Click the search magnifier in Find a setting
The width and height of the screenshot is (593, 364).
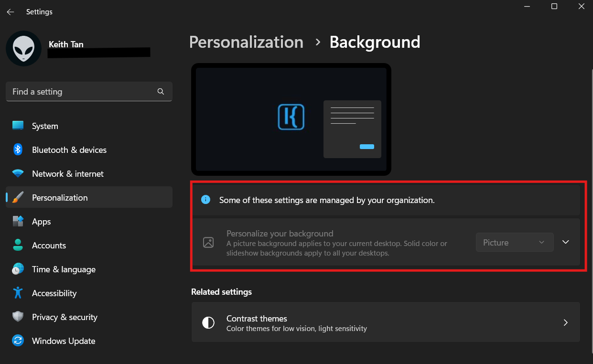(x=161, y=91)
